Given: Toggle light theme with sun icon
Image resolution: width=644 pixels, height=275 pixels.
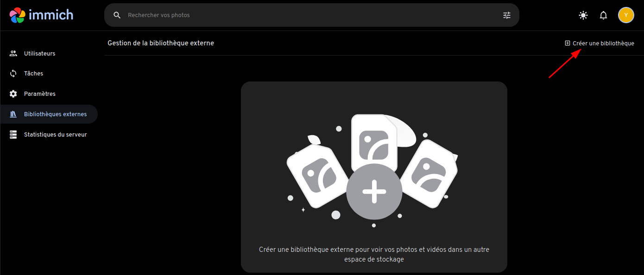Looking at the screenshot, I should 583,15.
